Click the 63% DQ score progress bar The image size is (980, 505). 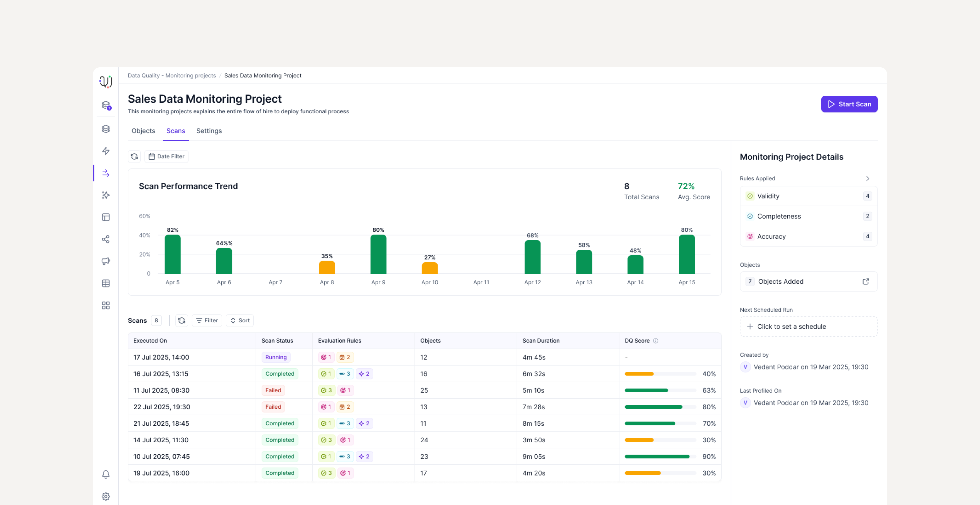(660, 390)
